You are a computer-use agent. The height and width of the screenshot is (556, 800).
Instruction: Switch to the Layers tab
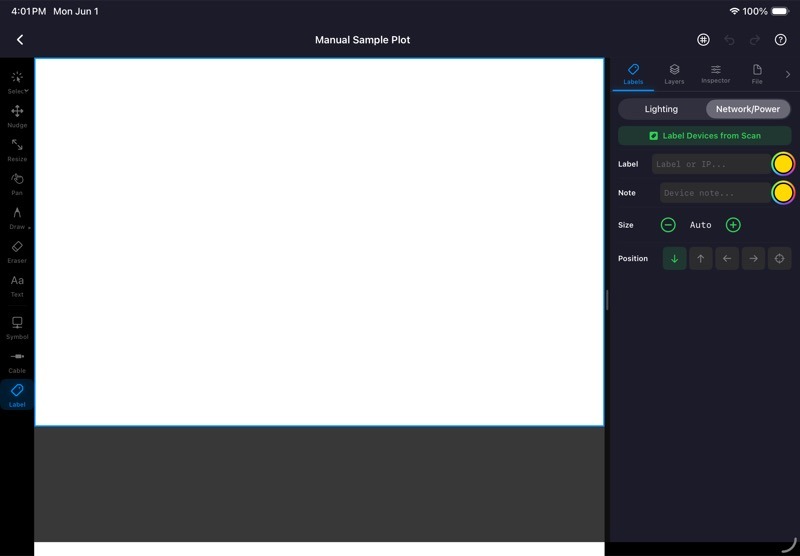point(674,74)
